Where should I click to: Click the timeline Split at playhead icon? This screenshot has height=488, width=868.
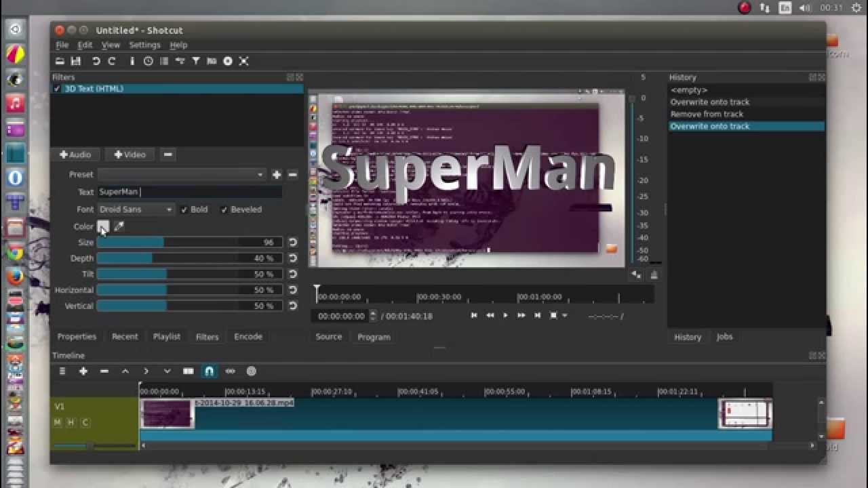[189, 371]
